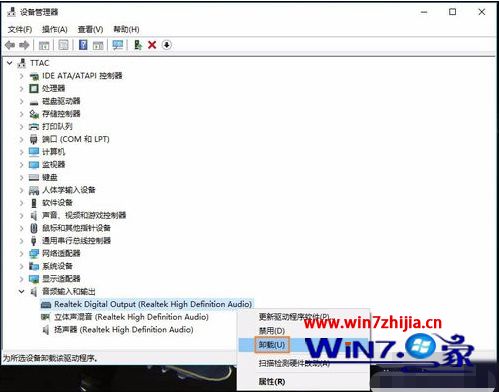Expand the 声音、视频和游戏控制器 node

point(21,215)
